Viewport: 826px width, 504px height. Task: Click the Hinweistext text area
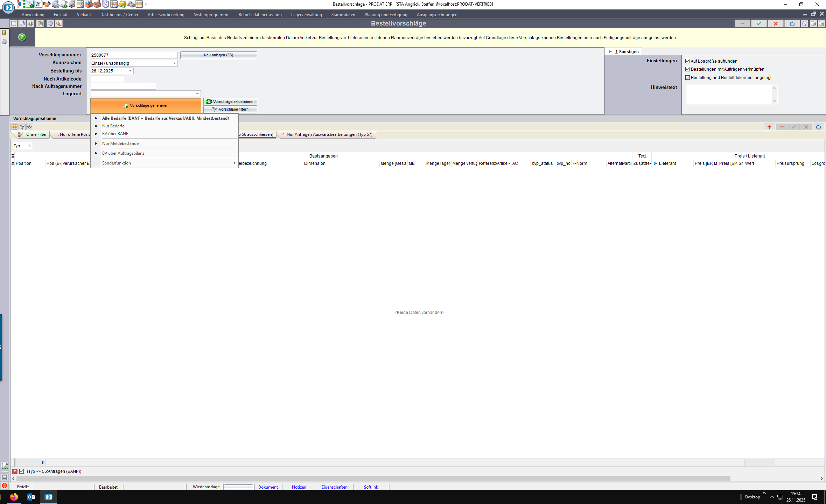pos(729,94)
